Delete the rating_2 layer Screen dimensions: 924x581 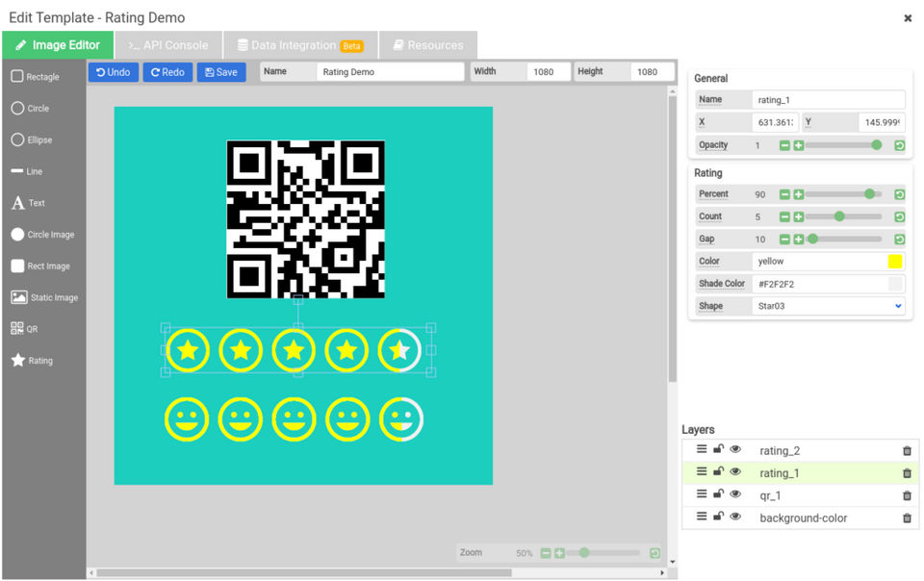point(907,451)
